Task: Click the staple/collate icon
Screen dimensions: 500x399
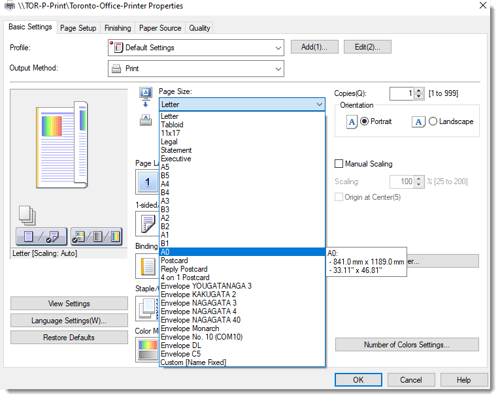Action: point(147,308)
